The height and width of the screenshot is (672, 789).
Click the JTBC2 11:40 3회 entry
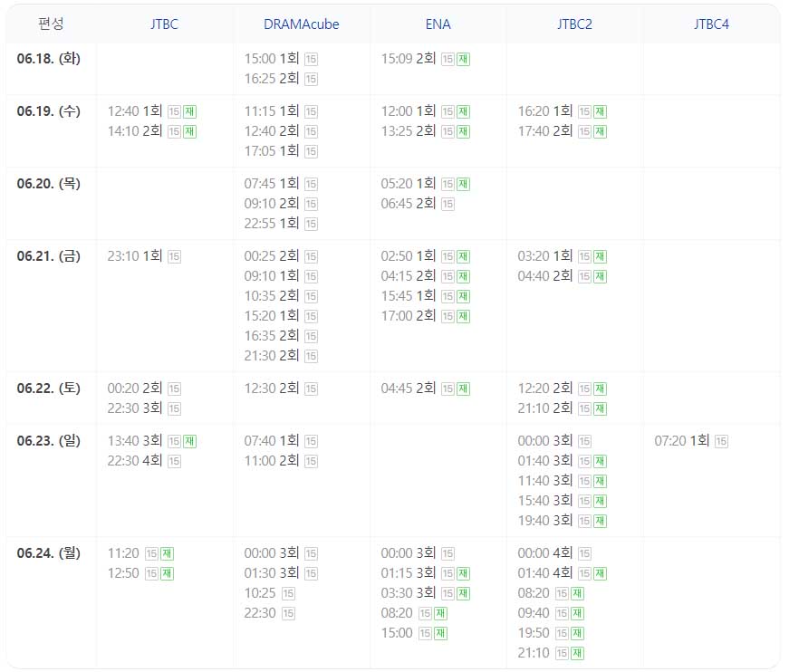coord(545,480)
